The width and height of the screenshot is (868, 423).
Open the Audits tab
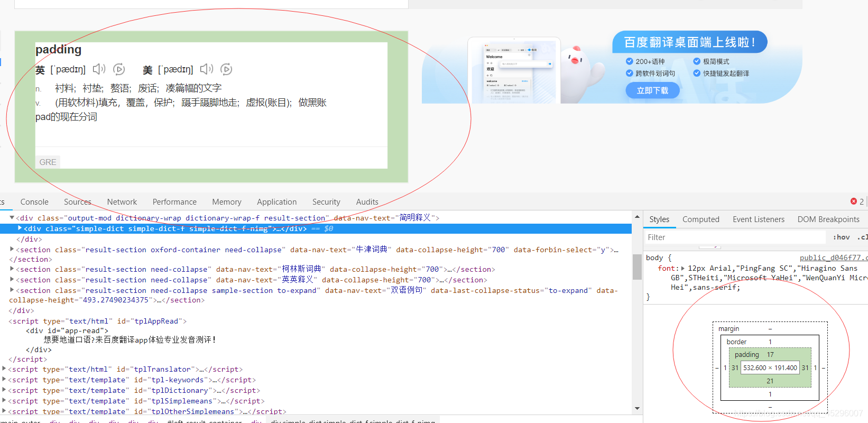tap(367, 202)
